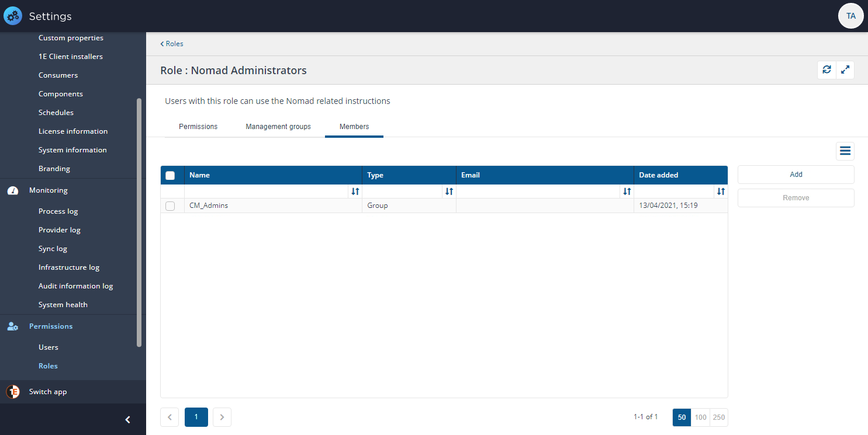868x435 pixels.
Task: Click the Email column header
Action: [545, 175]
